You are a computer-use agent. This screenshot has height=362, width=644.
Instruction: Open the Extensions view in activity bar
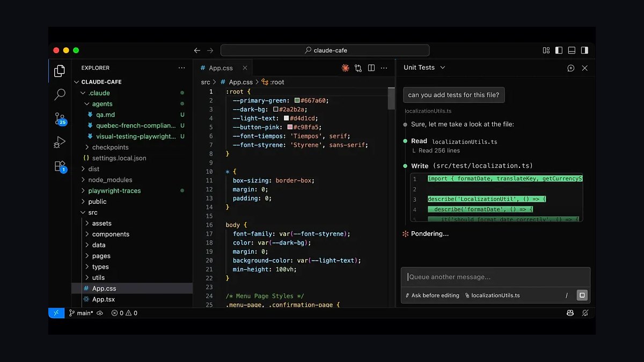click(60, 166)
